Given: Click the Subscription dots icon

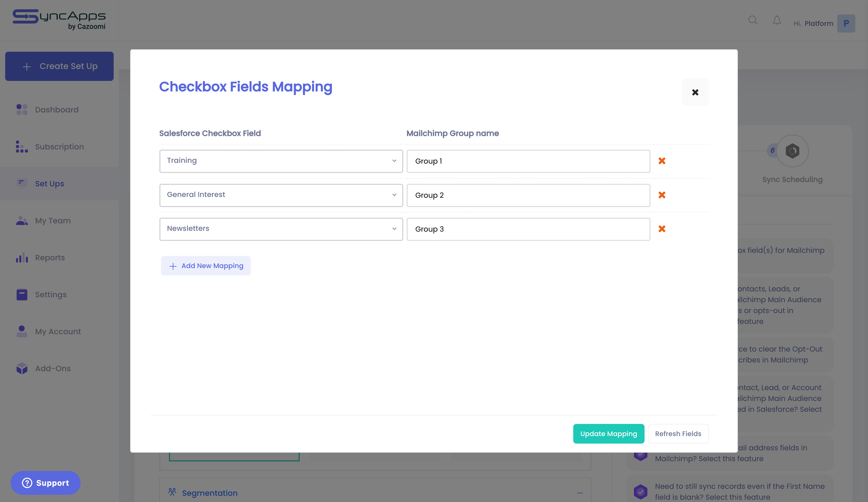Looking at the screenshot, I should coord(22,147).
